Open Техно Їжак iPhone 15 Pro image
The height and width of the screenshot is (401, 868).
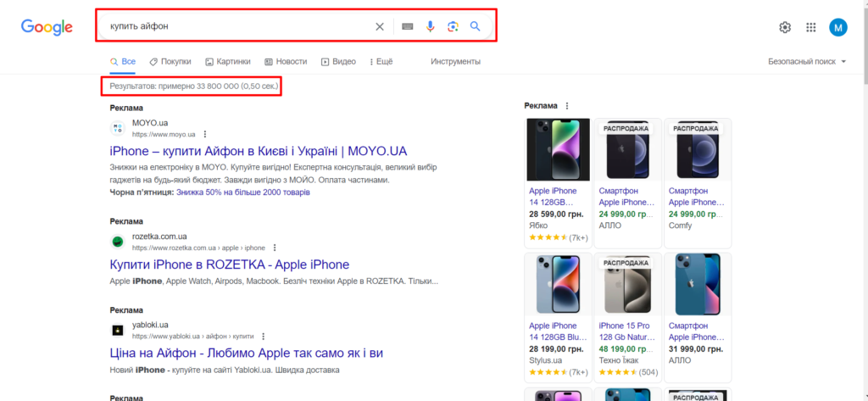pos(628,284)
